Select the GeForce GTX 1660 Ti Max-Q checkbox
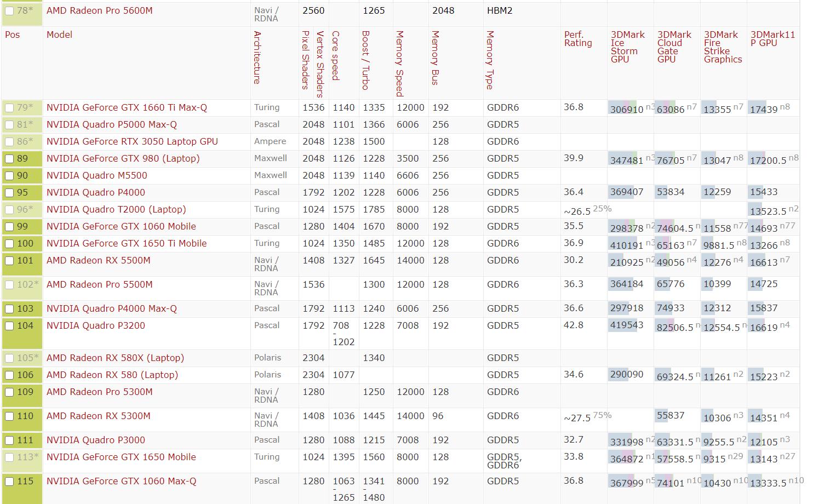813x504 pixels. click(x=9, y=108)
